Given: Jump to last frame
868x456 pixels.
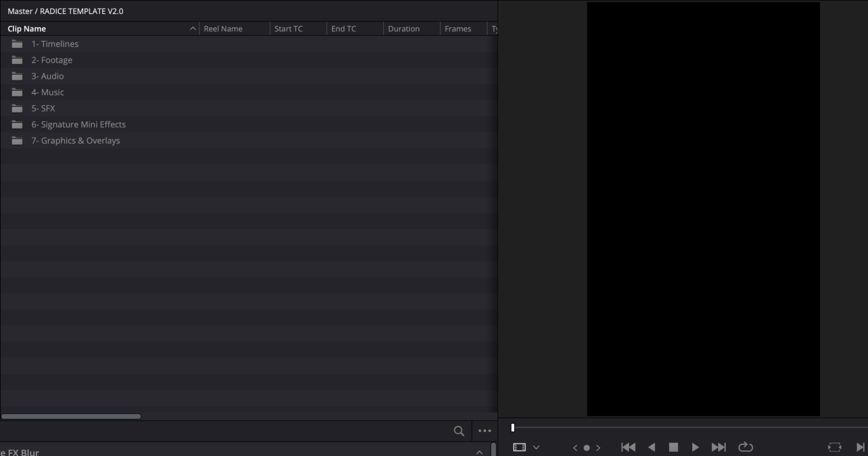Looking at the screenshot, I should pyautogui.click(x=719, y=447).
